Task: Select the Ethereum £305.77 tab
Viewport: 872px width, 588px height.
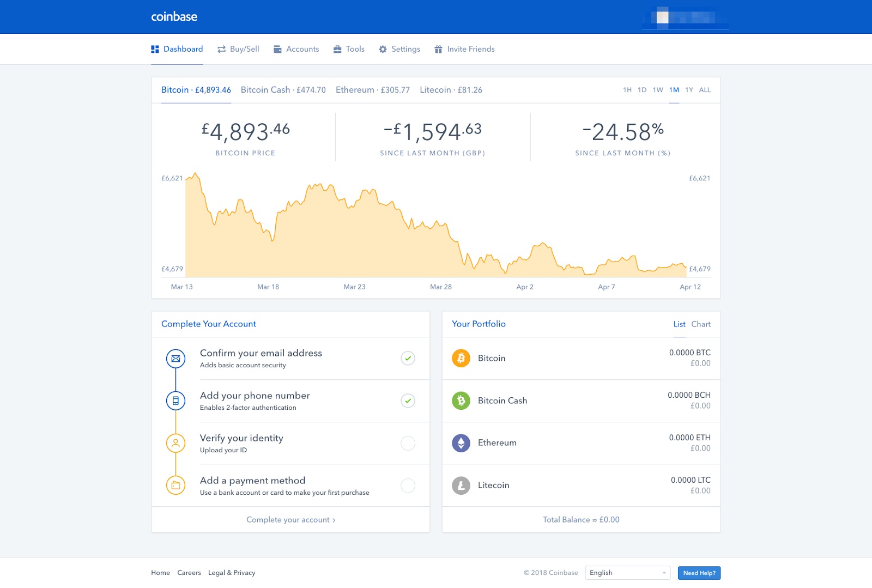Action: point(373,90)
